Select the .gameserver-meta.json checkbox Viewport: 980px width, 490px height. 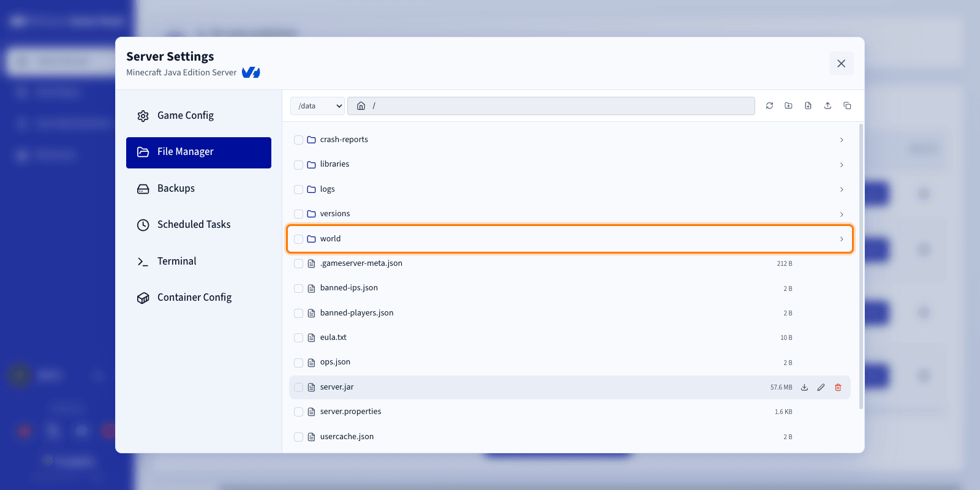[298, 263]
